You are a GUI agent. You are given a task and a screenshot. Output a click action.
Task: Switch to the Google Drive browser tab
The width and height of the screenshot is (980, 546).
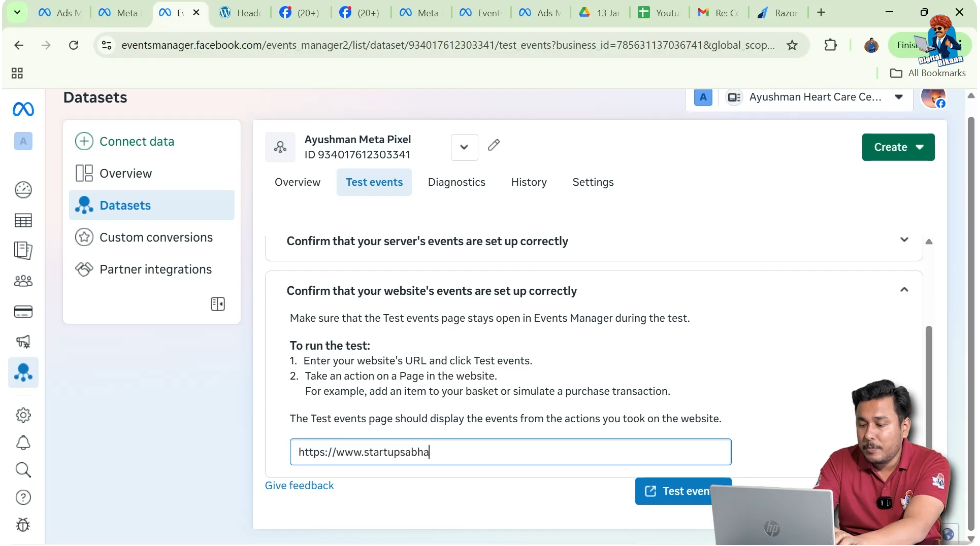(599, 12)
